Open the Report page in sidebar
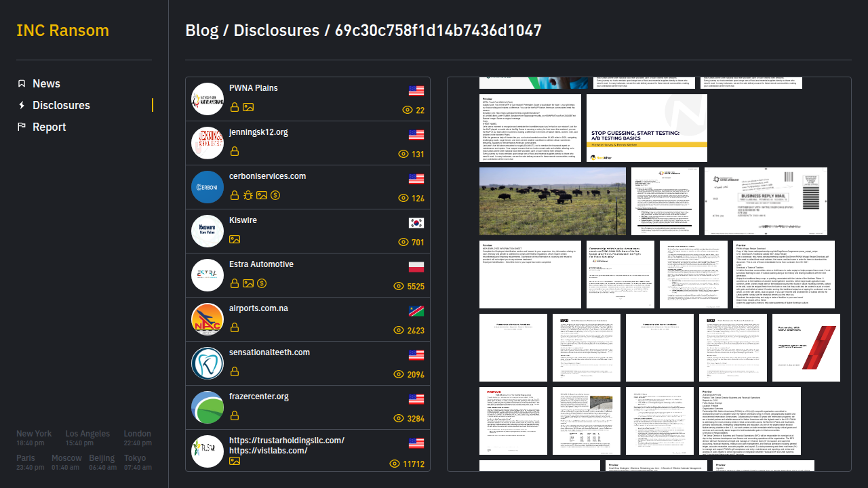 49,127
